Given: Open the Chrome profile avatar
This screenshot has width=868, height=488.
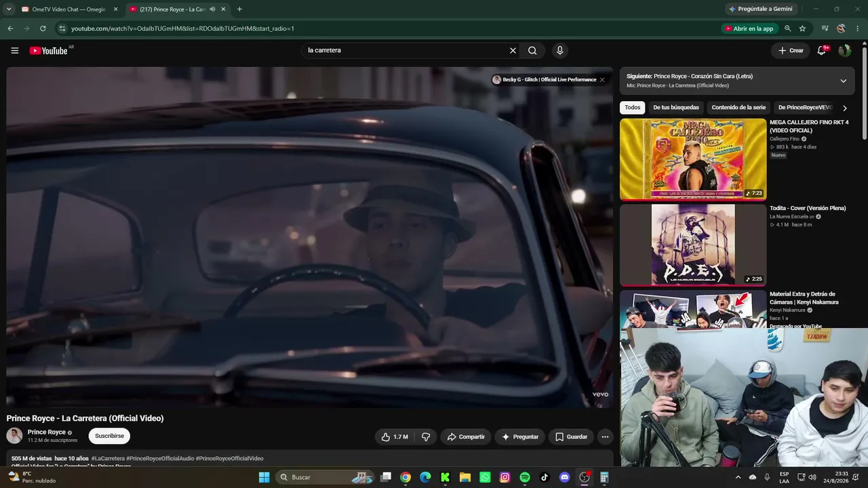Looking at the screenshot, I should point(841,28).
